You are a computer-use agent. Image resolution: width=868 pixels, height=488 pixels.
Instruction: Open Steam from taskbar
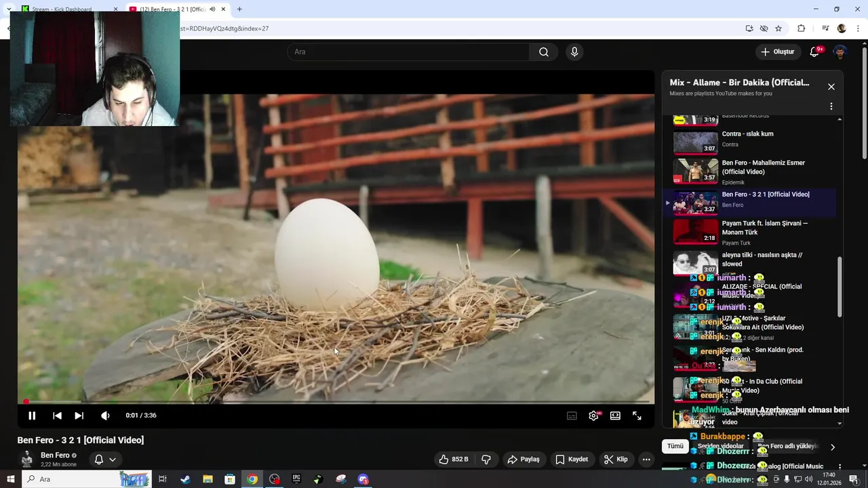pos(185,479)
